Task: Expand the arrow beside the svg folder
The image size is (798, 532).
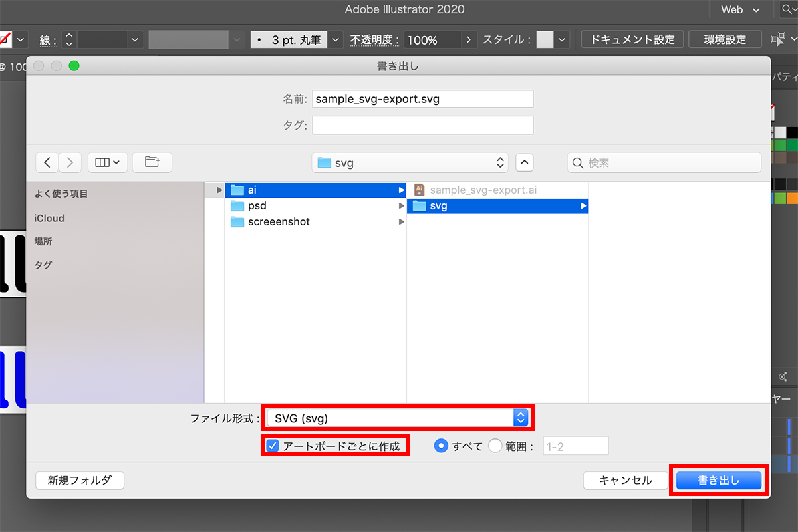Action: point(583,206)
